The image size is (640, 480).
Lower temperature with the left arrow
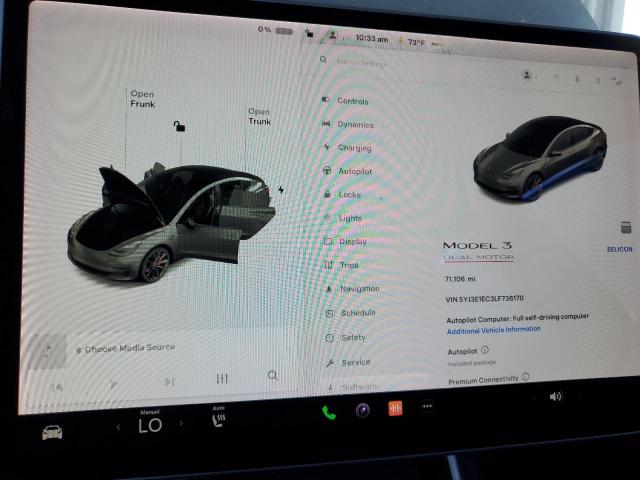(118, 427)
